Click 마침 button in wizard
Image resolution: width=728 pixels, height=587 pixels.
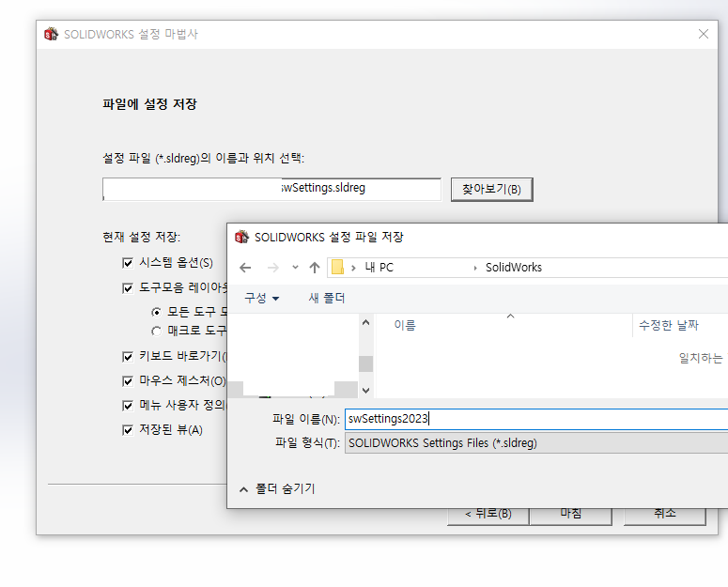coord(570,517)
